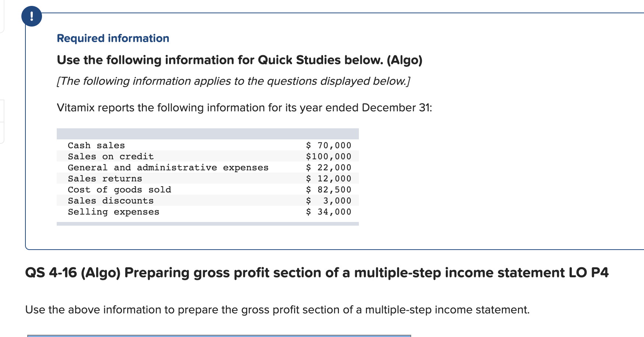Click the gross profit section instruction text

click(277, 310)
